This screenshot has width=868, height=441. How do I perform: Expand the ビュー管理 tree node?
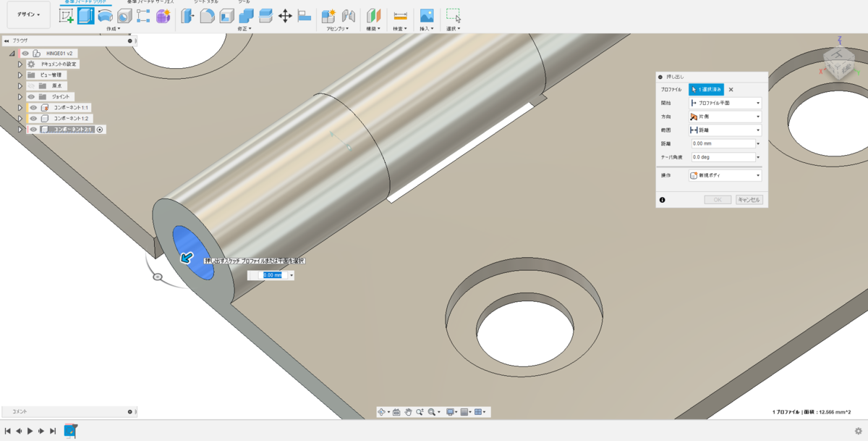coord(20,75)
